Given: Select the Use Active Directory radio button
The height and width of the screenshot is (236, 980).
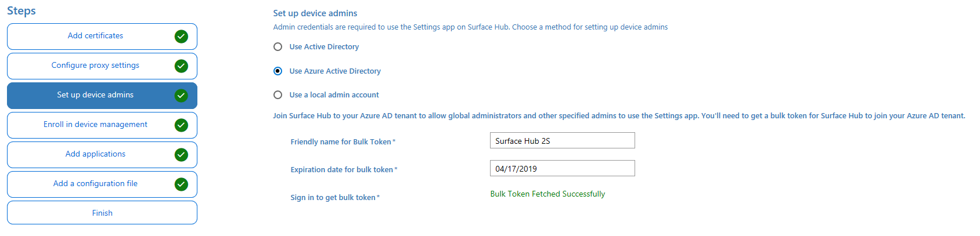Looking at the screenshot, I should pos(278,47).
